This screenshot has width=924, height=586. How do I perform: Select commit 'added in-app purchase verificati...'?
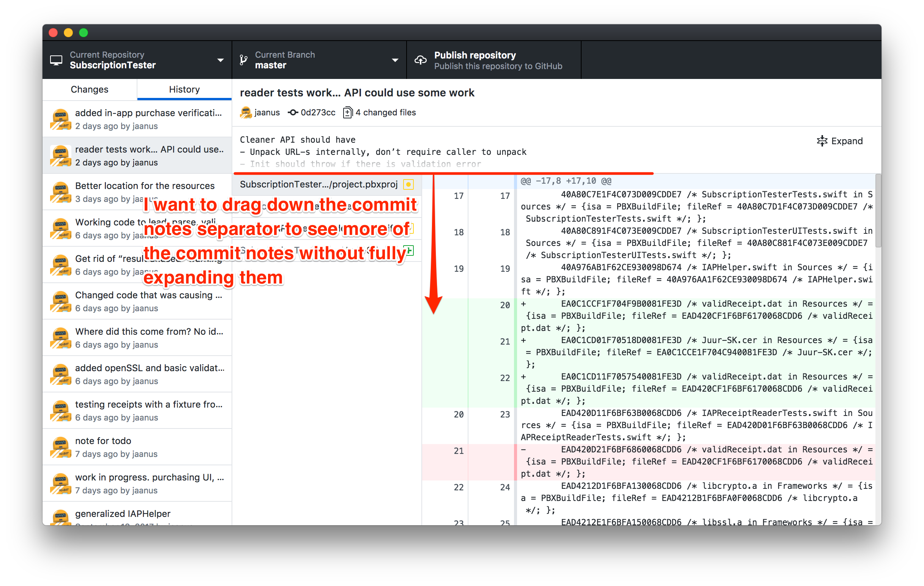click(x=137, y=119)
